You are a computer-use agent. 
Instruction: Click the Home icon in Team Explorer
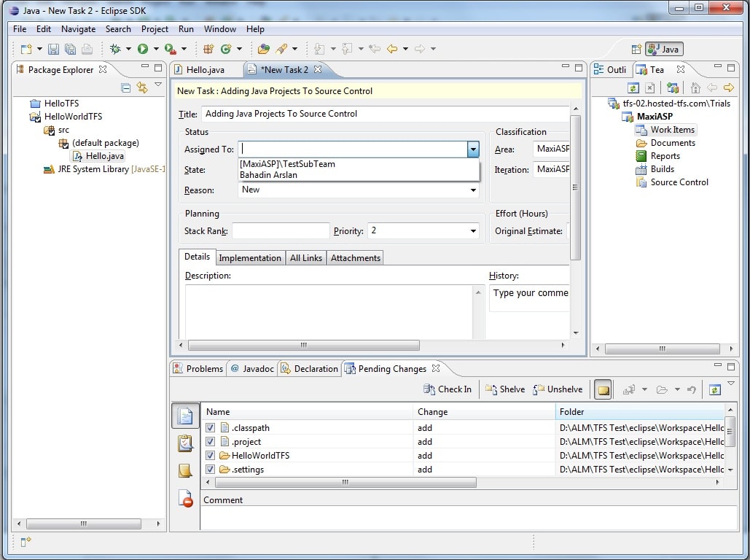click(695, 87)
